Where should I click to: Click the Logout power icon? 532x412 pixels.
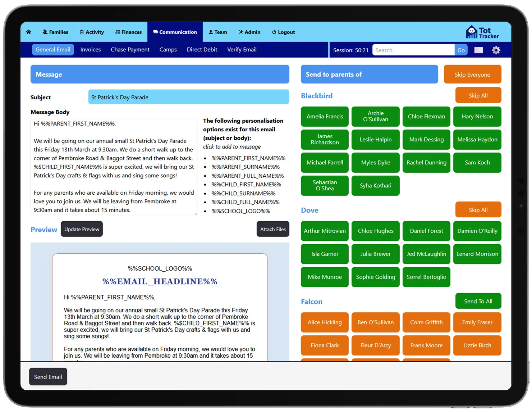(x=274, y=32)
